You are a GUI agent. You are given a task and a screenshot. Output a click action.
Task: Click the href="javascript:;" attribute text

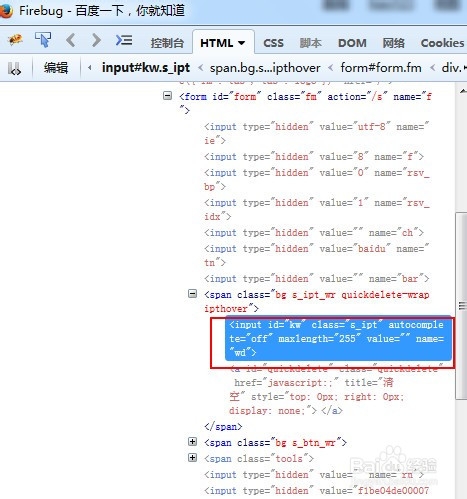pyautogui.click(x=286, y=383)
